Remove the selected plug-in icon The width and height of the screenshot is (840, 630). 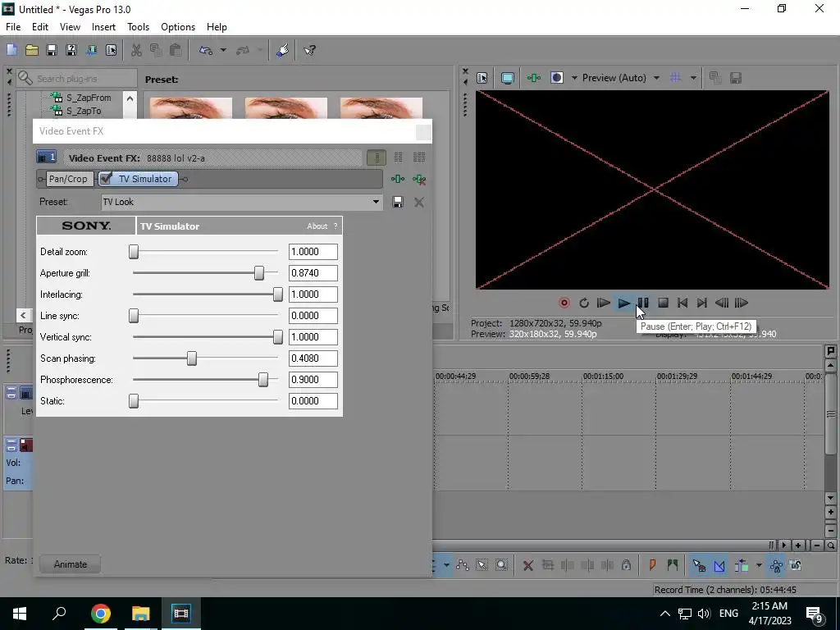(419, 179)
